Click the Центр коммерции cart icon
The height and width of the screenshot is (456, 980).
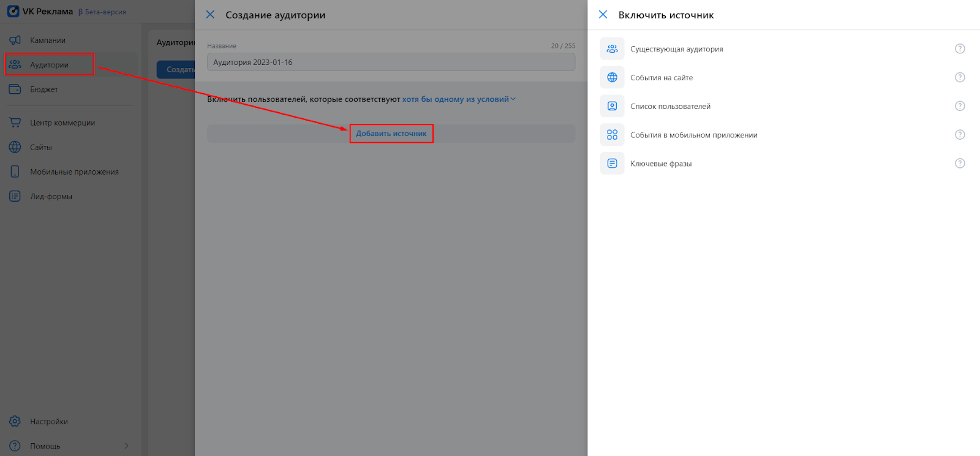[x=15, y=123]
